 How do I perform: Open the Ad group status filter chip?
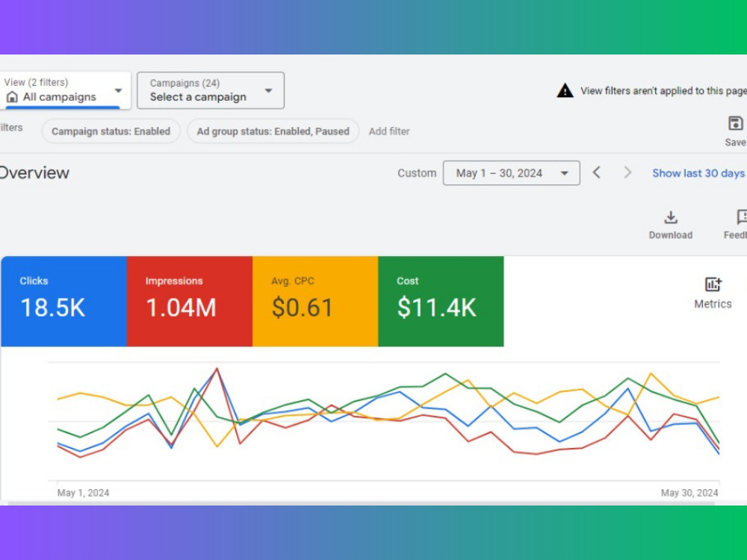coord(273,131)
